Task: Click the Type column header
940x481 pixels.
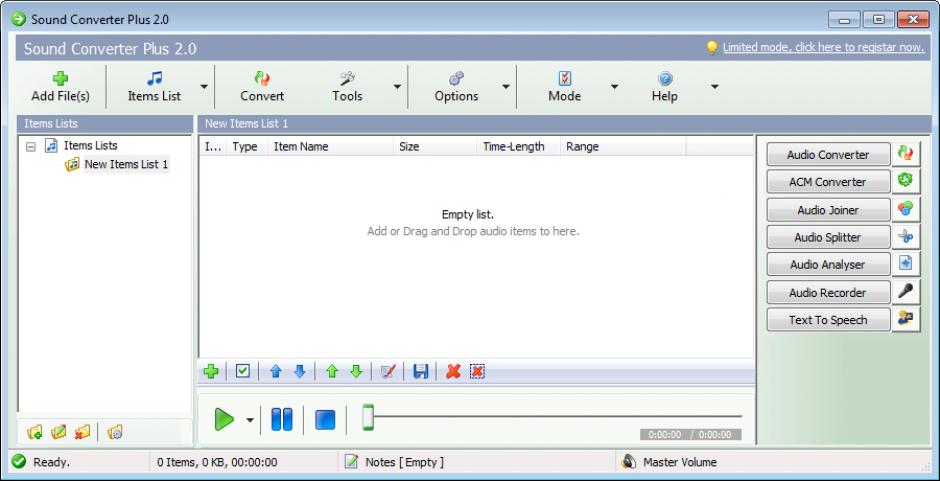Action: coord(245,146)
